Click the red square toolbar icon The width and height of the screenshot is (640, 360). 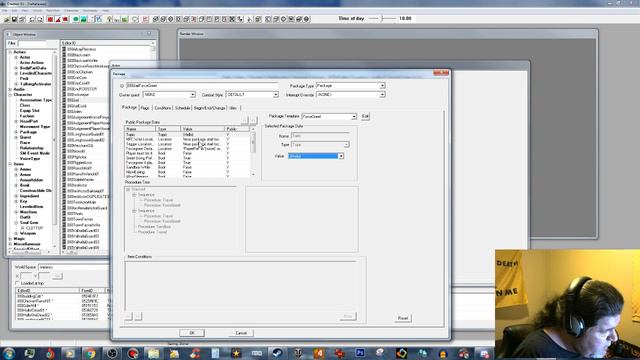50,19
